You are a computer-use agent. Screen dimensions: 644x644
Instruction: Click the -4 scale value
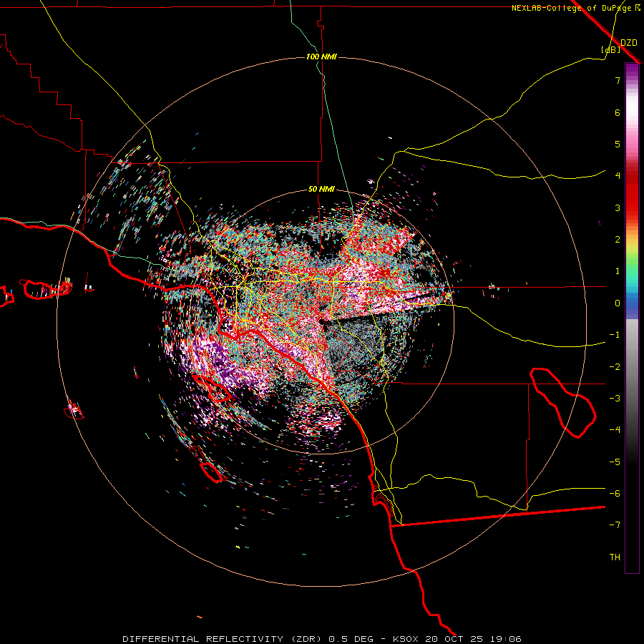point(615,429)
